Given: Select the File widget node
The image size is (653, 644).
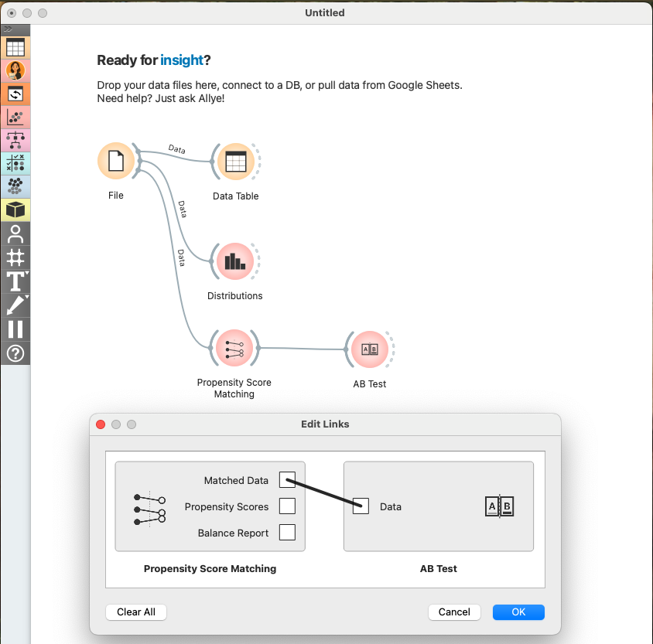Looking at the screenshot, I should click(x=116, y=162).
